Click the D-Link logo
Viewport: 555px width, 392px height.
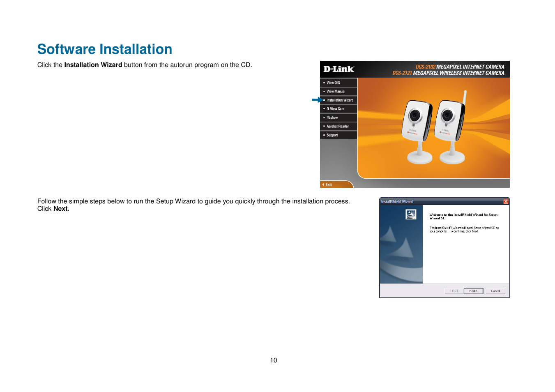(339, 69)
